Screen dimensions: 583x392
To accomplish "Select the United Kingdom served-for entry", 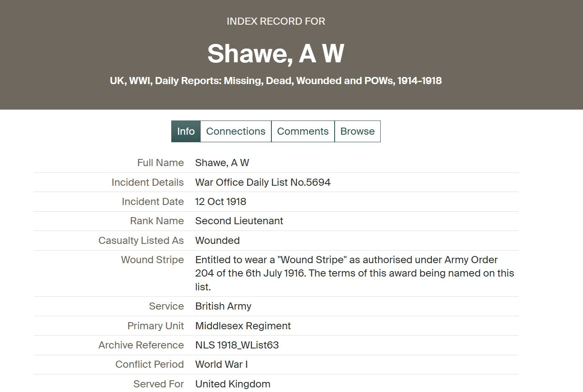I will pos(233,384).
